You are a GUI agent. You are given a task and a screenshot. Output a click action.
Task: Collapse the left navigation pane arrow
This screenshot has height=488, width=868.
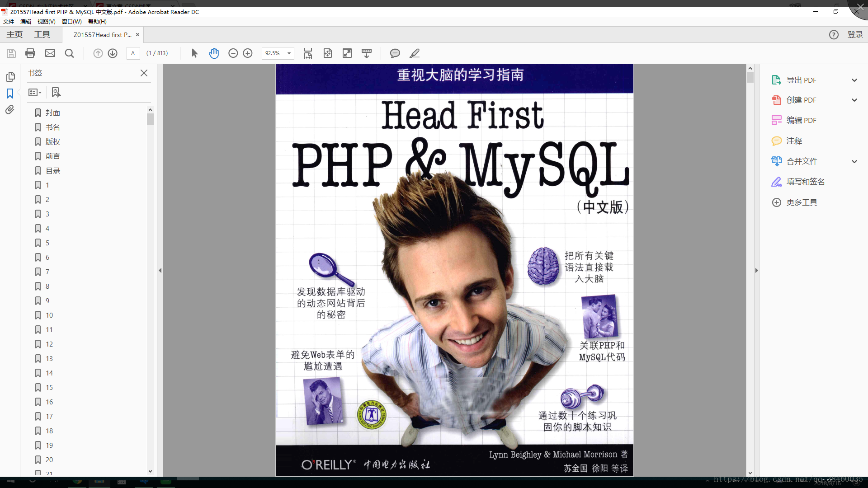[x=160, y=270]
